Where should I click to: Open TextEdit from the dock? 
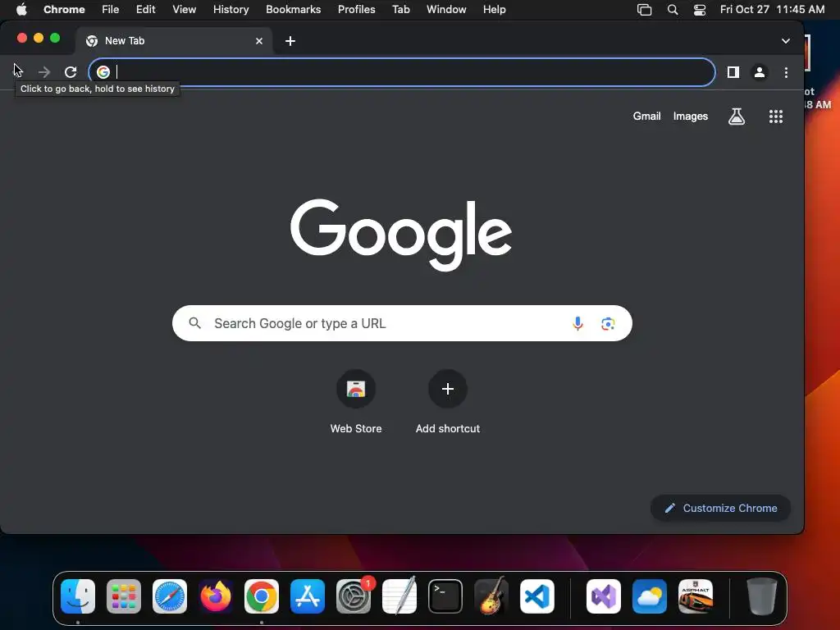(x=399, y=596)
